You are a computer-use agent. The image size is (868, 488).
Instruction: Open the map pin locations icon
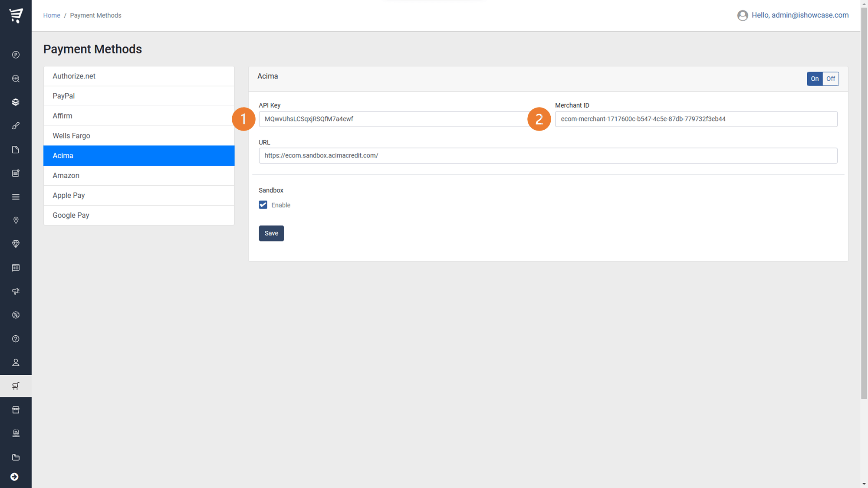16,220
